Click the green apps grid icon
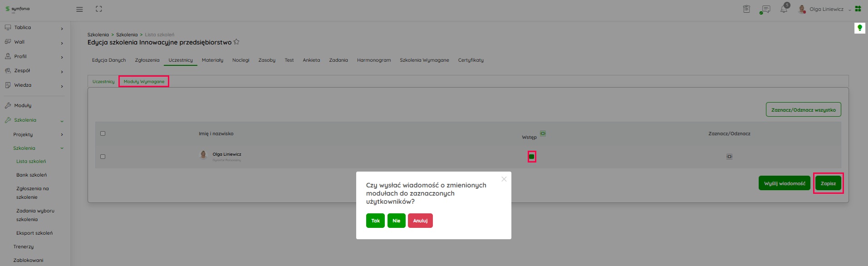The width and height of the screenshot is (868, 266). click(858, 9)
